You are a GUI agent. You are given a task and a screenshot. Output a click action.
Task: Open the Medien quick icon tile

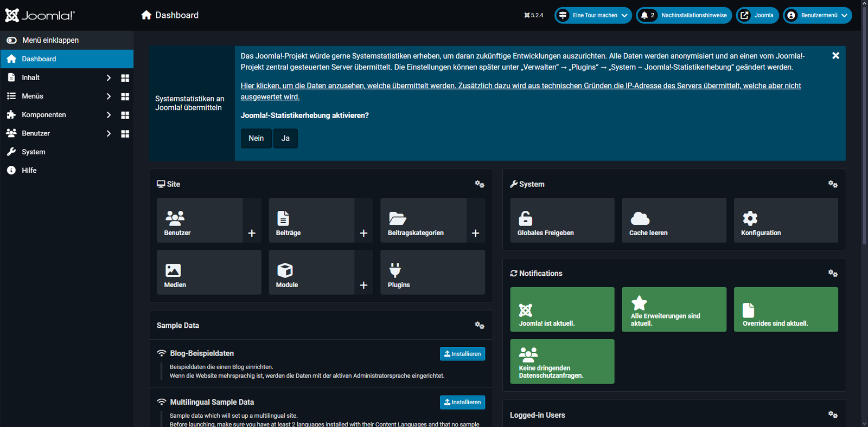(209, 272)
